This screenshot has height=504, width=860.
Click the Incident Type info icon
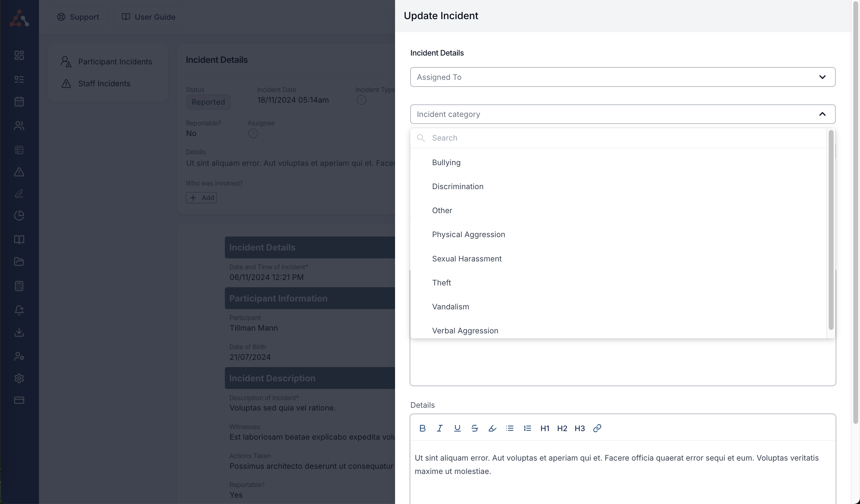pos(361,100)
